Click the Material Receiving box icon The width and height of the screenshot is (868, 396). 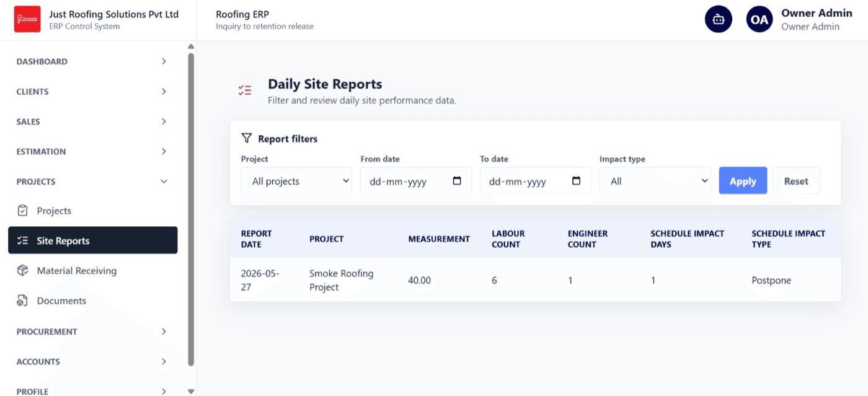click(x=23, y=271)
